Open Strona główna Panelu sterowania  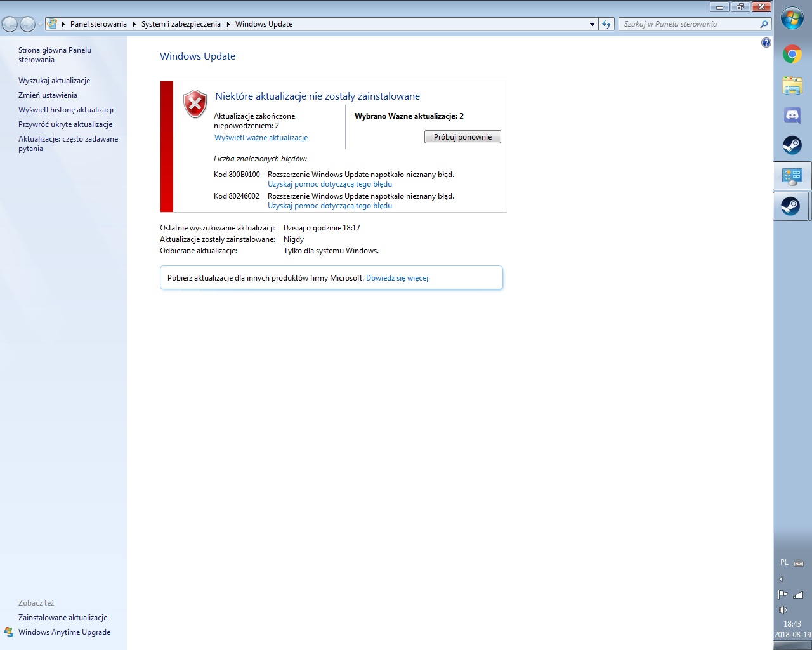click(55, 55)
